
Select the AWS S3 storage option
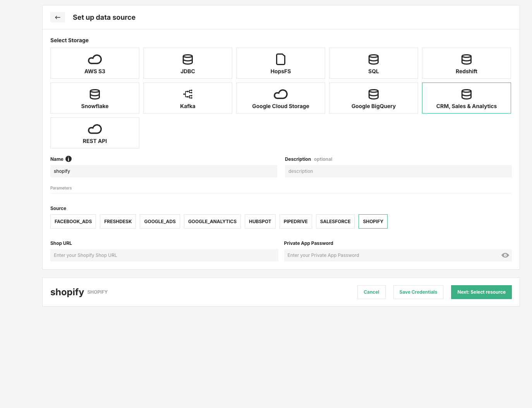94,63
